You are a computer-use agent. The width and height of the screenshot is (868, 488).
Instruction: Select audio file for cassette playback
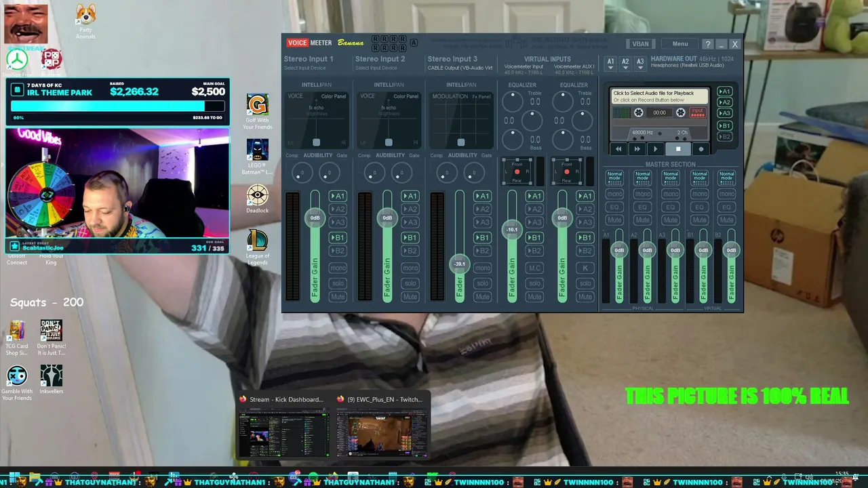coord(659,96)
